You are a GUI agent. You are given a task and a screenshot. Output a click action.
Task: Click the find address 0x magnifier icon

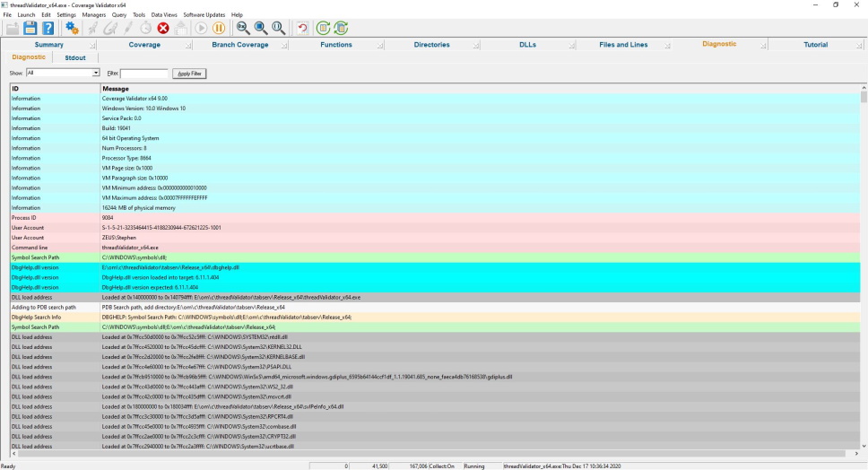tap(243, 28)
